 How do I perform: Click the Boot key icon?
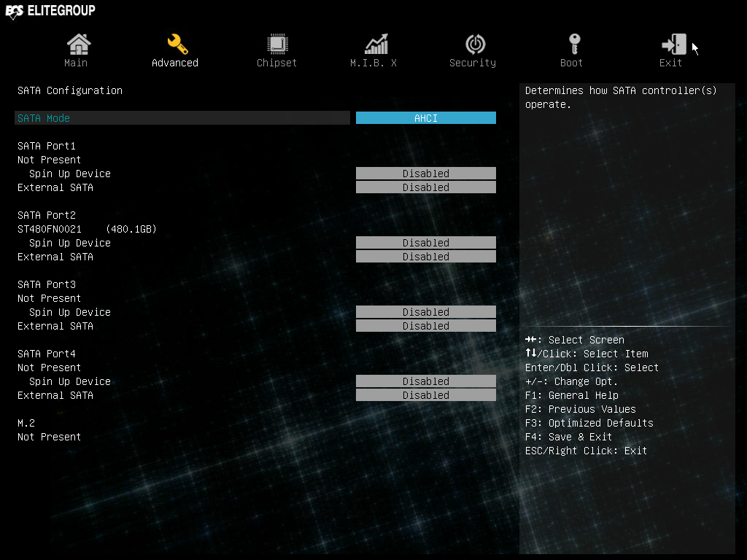click(x=575, y=44)
